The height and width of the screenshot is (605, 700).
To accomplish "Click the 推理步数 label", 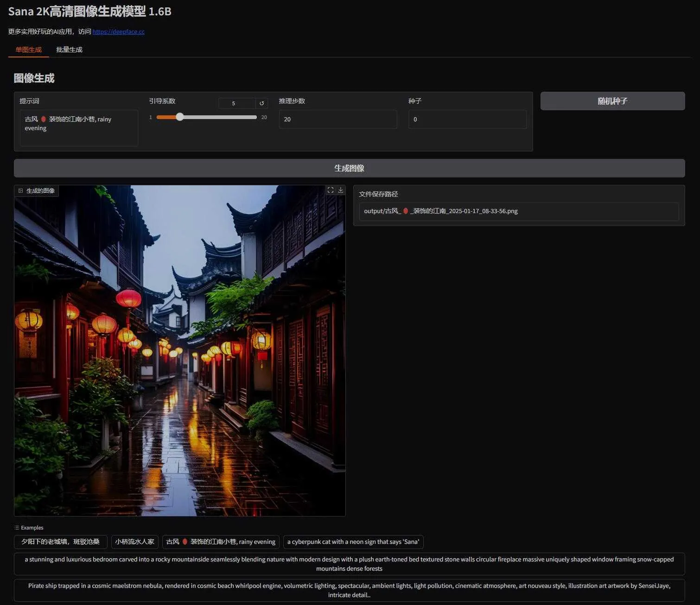I will click(292, 101).
